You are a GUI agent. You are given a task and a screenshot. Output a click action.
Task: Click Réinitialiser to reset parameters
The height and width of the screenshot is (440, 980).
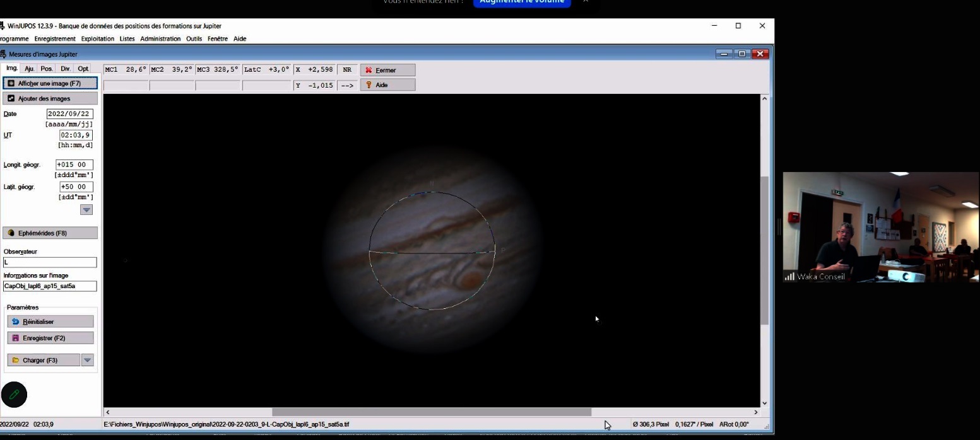pos(50,321)
